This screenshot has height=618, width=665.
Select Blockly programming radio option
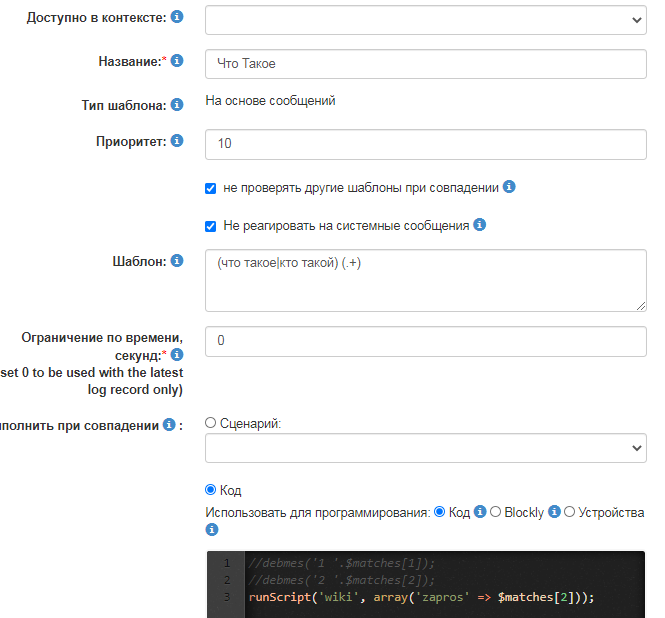coord(495,512)
